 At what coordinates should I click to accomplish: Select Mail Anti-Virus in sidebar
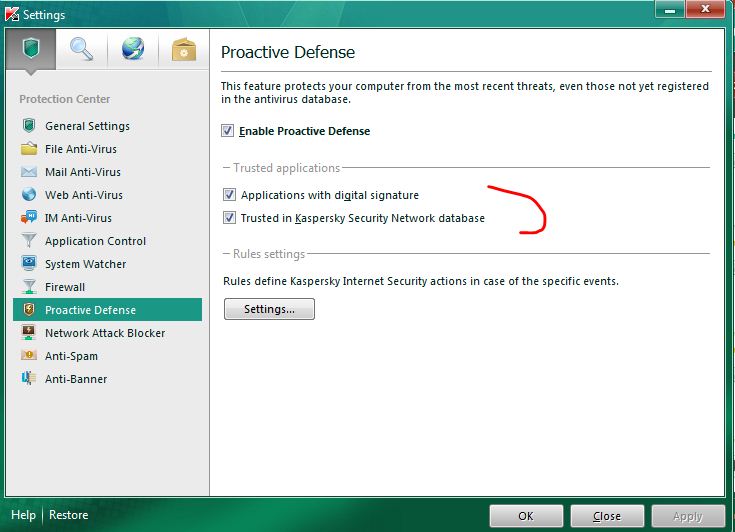107,172
